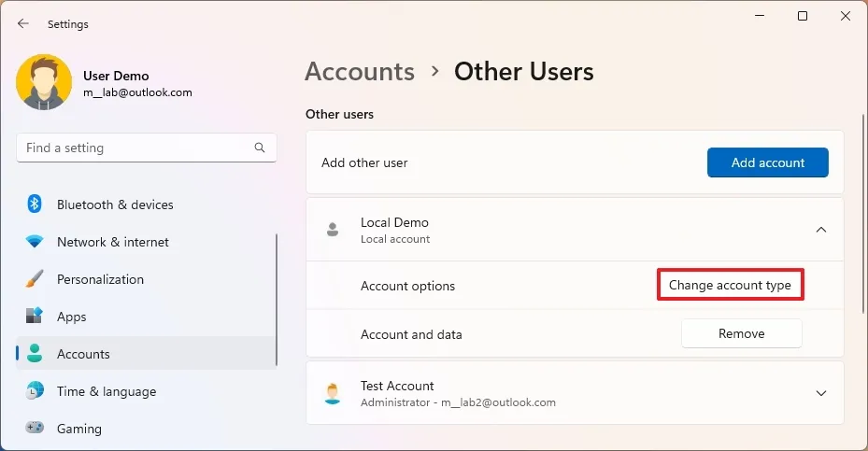The image size is (868, 451).
Task: Open Network & internet via Wi-Fi icon
Action: [35, 242]
